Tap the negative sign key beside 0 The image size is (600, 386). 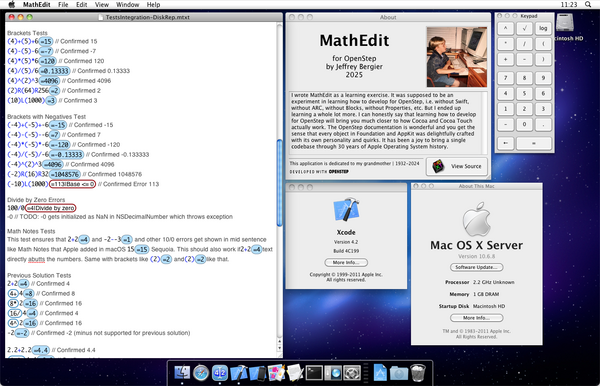click(x=505, y=124)
